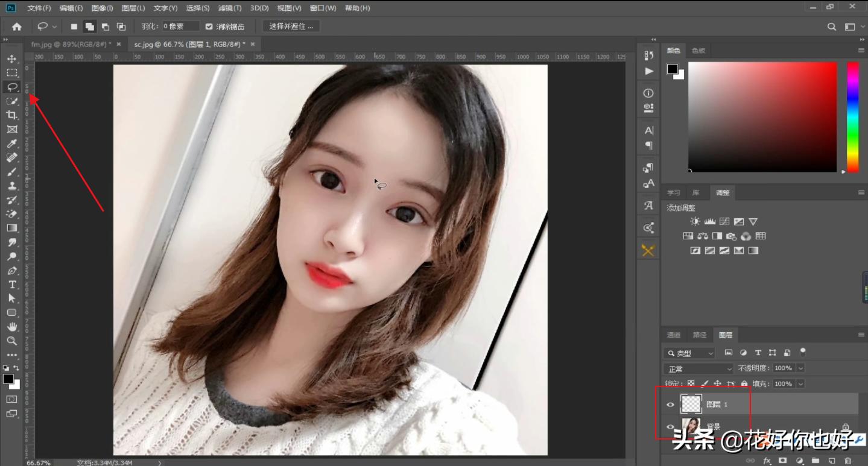Select the Move tool
868x466 pixels.
(12, 58)
